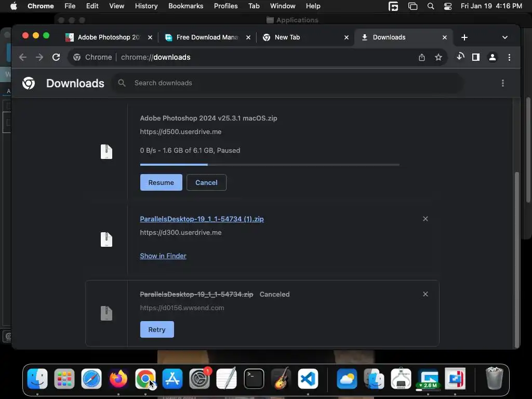Open App Store from the Dock

[x=172, y=379]
